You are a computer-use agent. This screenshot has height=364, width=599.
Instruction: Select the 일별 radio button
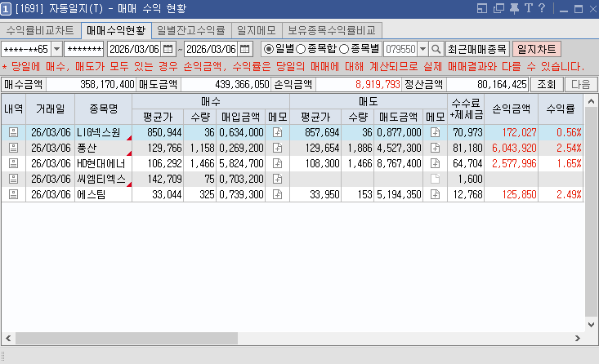[269, 49]
